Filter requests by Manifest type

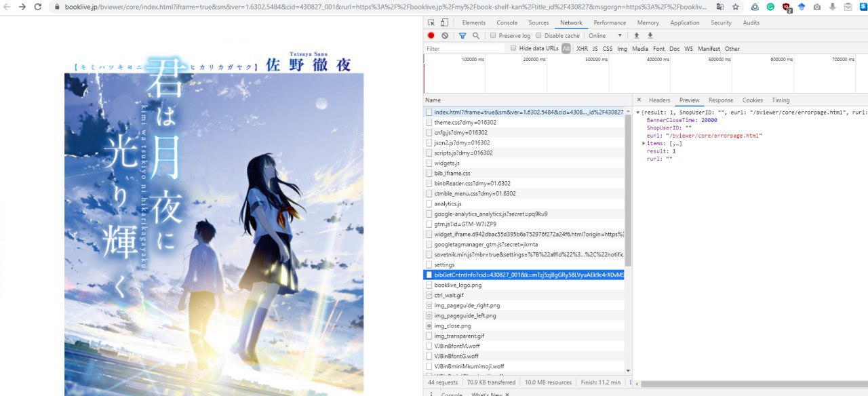(709, 49)
